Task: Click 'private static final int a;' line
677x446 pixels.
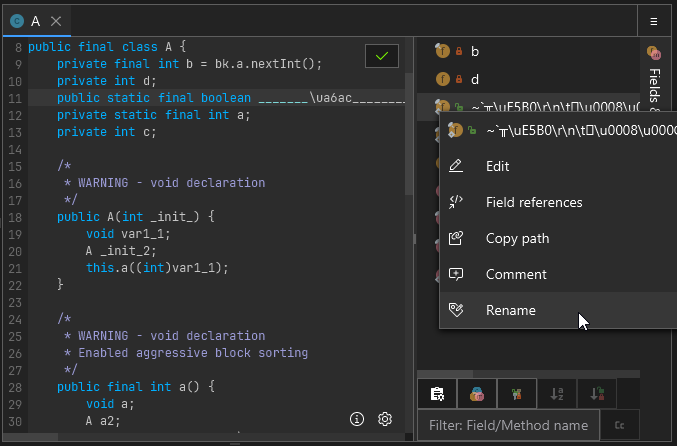Action: 154,115
